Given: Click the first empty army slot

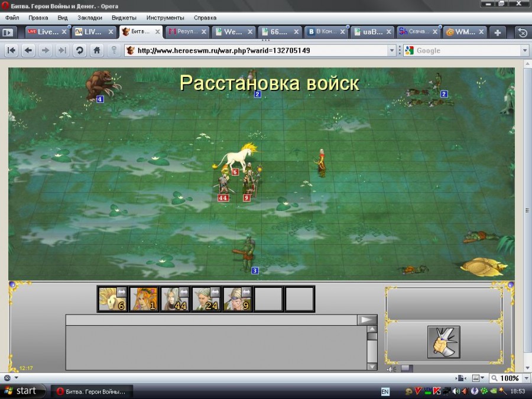Looking at the screenshot, I should click(268, 299).
